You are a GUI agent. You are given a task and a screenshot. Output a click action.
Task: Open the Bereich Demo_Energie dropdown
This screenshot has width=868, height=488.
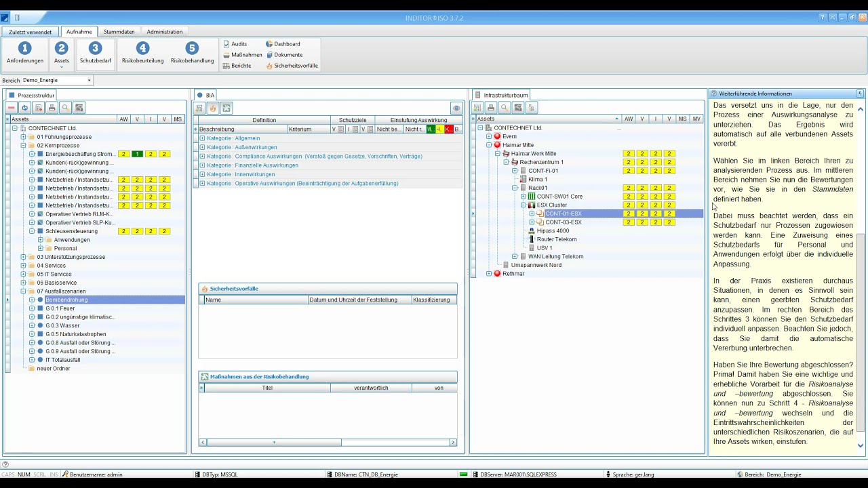coord(89,80)
